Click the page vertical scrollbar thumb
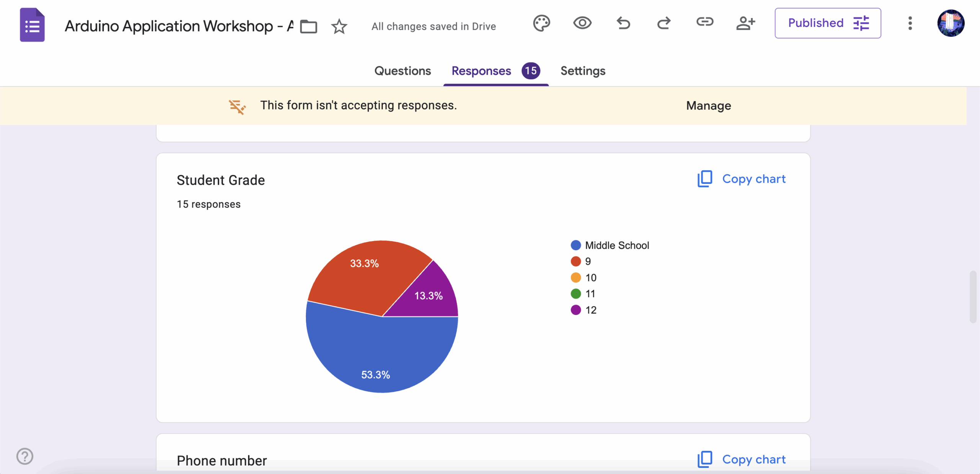The height and width of the screenshot is (474, 980). click(972, 297)
